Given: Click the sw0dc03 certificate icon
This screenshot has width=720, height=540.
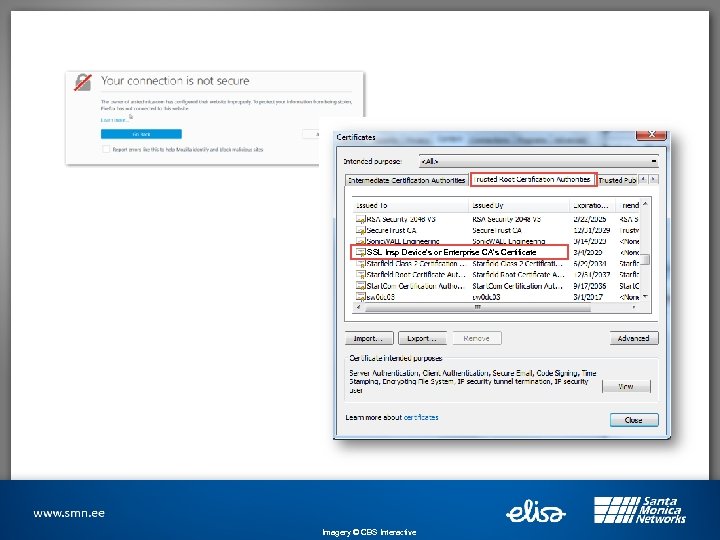Looking at the screenshot, I should (x=360, y=297).
